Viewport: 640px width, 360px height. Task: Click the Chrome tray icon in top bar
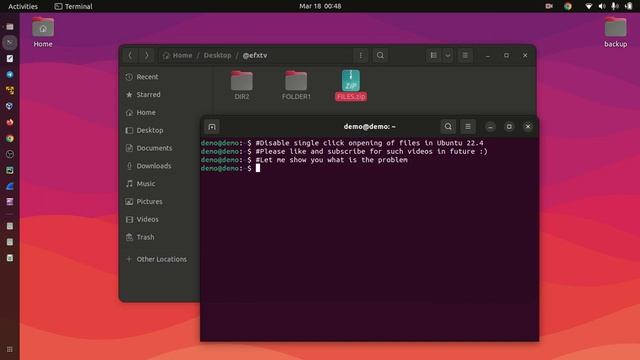567,6
